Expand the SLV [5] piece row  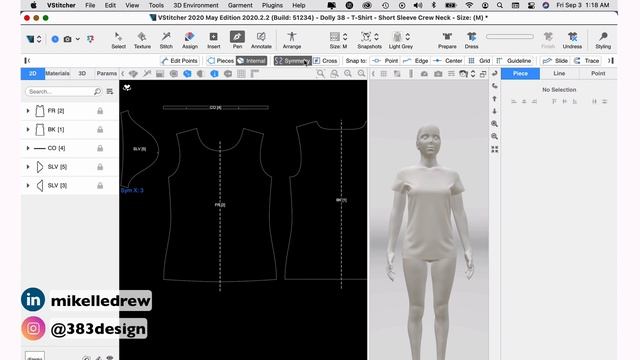tap(28, 167)
